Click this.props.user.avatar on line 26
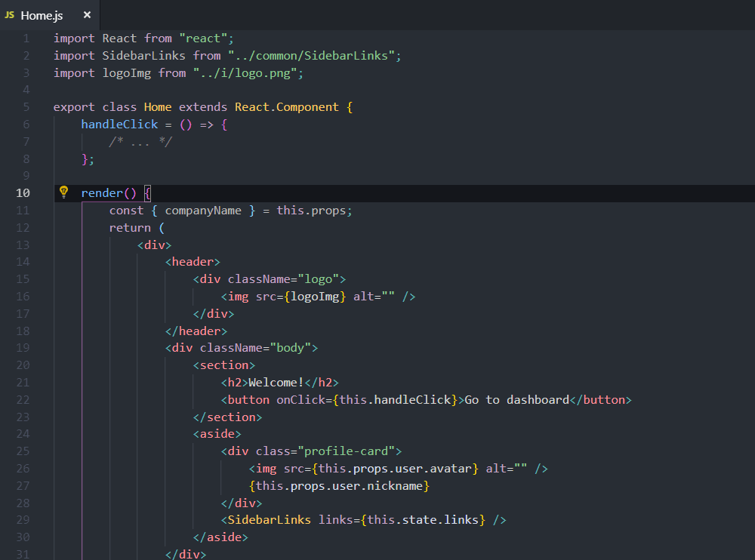755x560 pixels. (396, 468)
